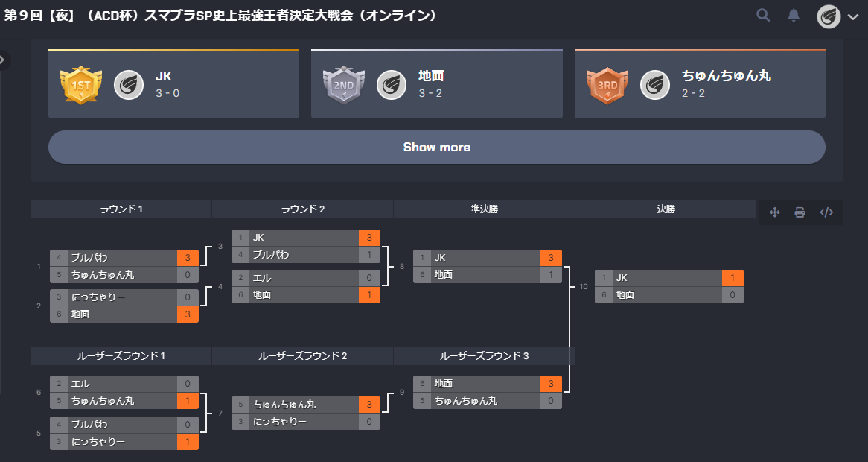The image size is (868, 462).
Task: Select the 決勝 column header
Action: coord(665,209)
